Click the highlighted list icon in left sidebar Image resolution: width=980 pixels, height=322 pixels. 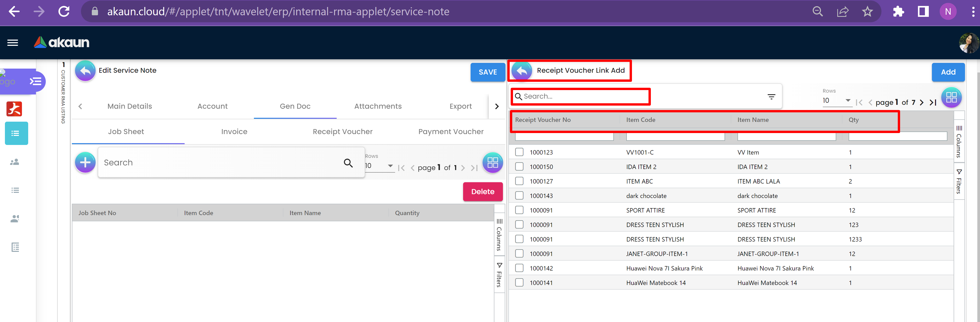pos(16,133)
